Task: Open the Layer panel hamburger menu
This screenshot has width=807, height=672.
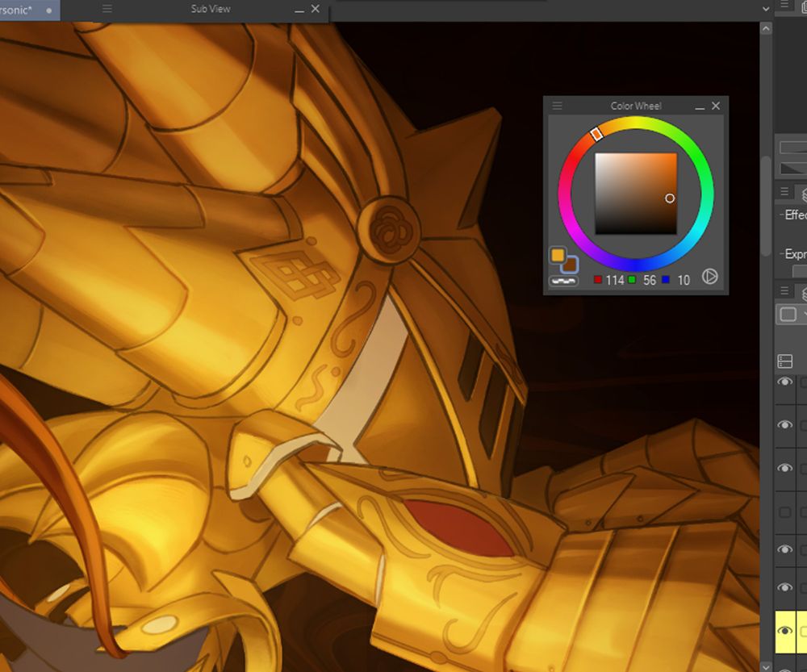Action: click(x=784, y=290)
